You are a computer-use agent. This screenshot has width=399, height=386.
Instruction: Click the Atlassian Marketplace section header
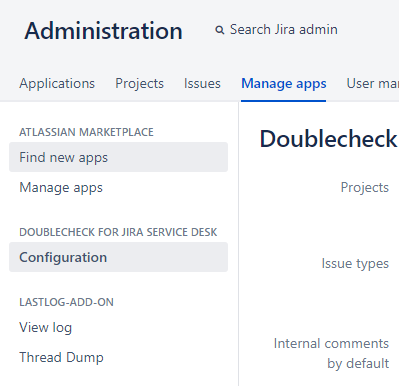tap(86, 132)
